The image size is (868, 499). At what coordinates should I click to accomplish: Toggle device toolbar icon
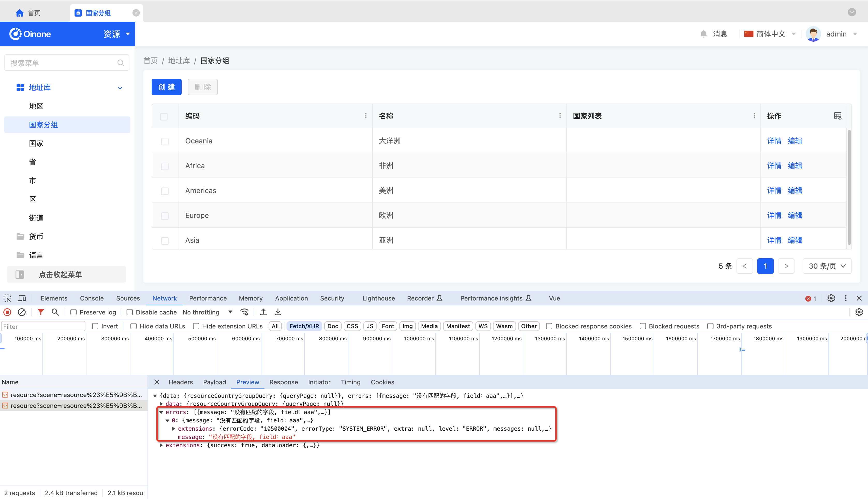[x=22, y=298]
